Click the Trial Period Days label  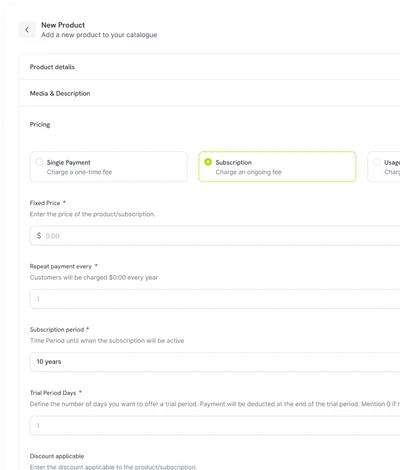(53, 393)
